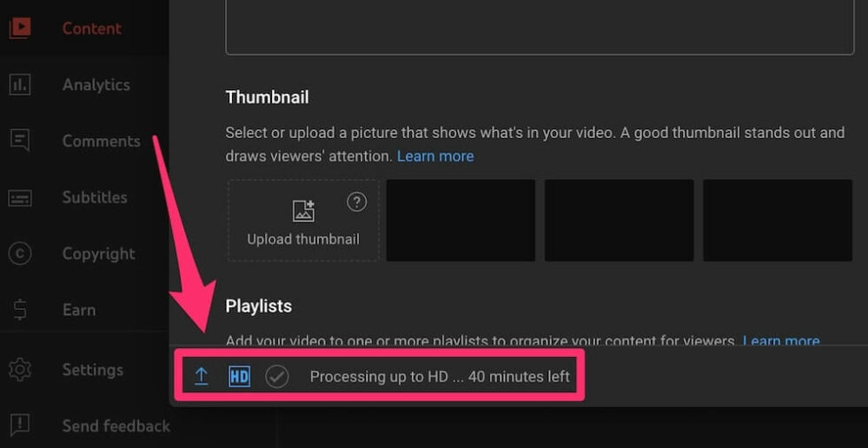Image resolution: width=868 pixels, height=448 pixels.
Task: Click the HD processing status icon
Action: (239, 376)
